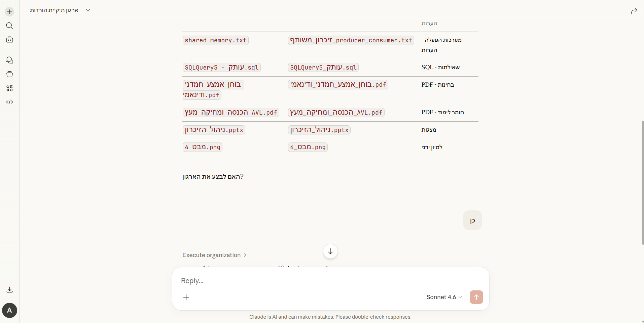Screen dimensions: 644x323
Task: Expand the "Execute organization" step
Action: point(214,255)
